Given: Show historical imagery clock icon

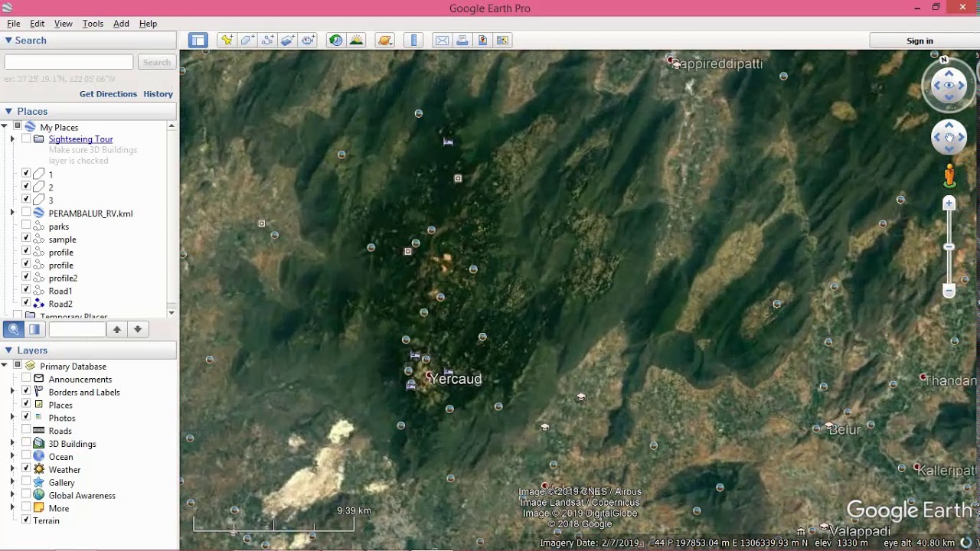Looking at the screenshot, I should click(x=336, y=41).
